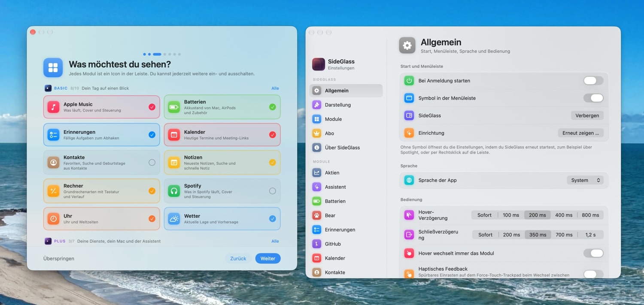Set Hover-Verzögerung to Sofort
Screen dimensions: 644x305
tap(485, 215)
